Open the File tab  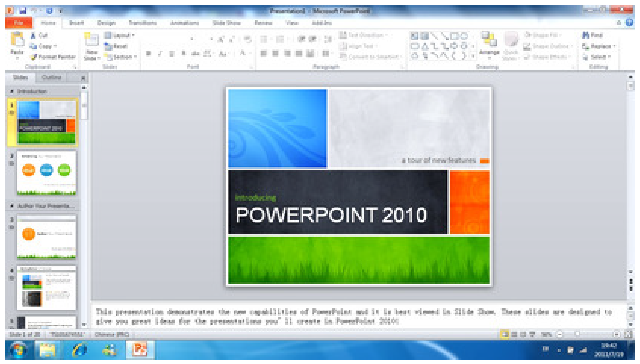coord(19,23)
